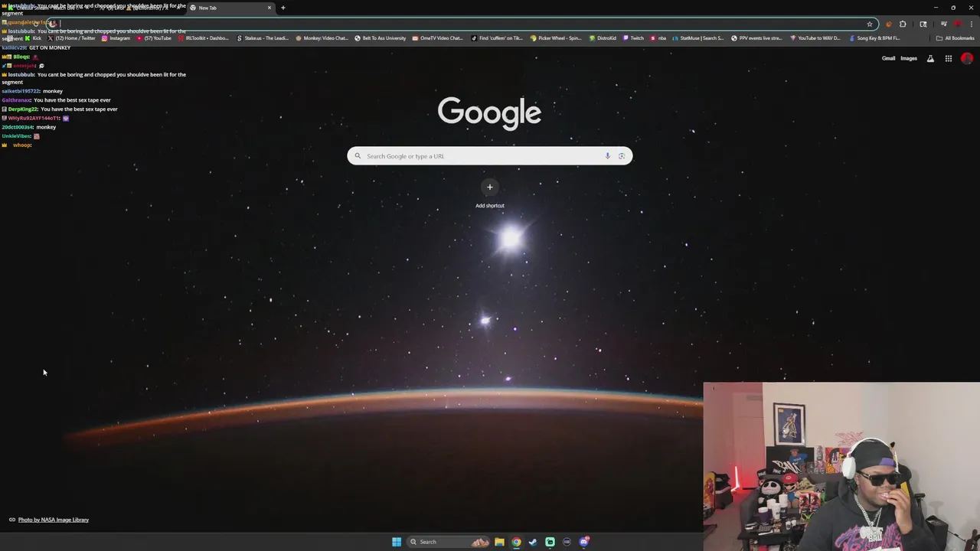Screen dimensions: 980x551
Task: Start voice search with the microphone icon
Action: pyautogui.click(x=607, y=156)
